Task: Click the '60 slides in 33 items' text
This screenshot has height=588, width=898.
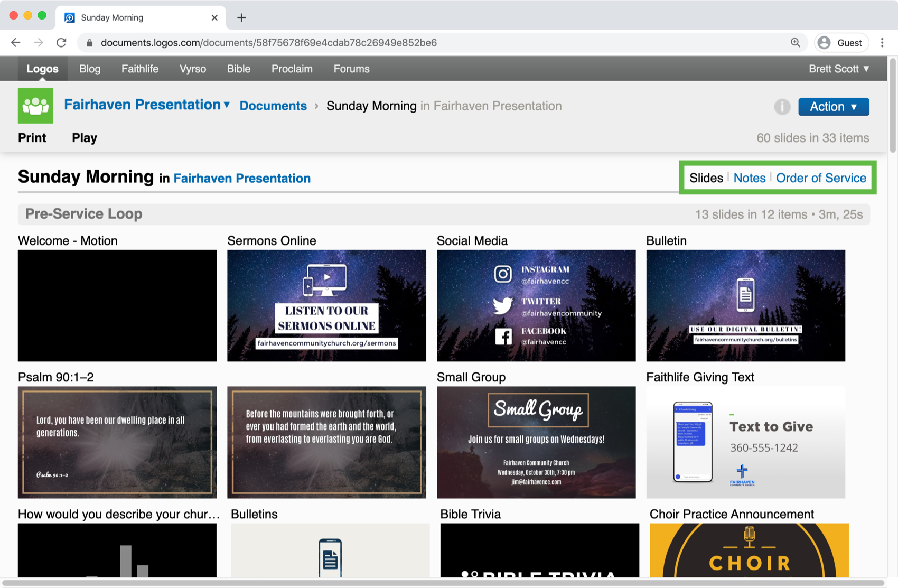Action: [812, 138]
